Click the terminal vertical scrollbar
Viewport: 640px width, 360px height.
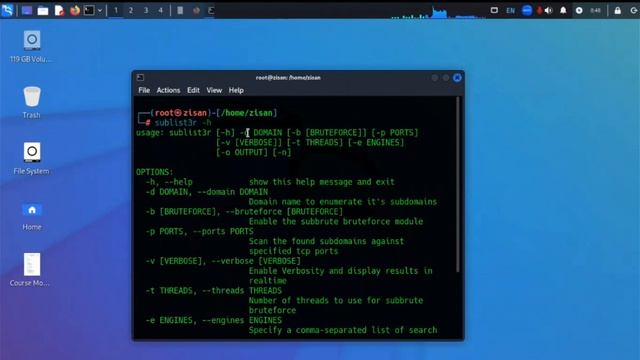click(458, 184)
